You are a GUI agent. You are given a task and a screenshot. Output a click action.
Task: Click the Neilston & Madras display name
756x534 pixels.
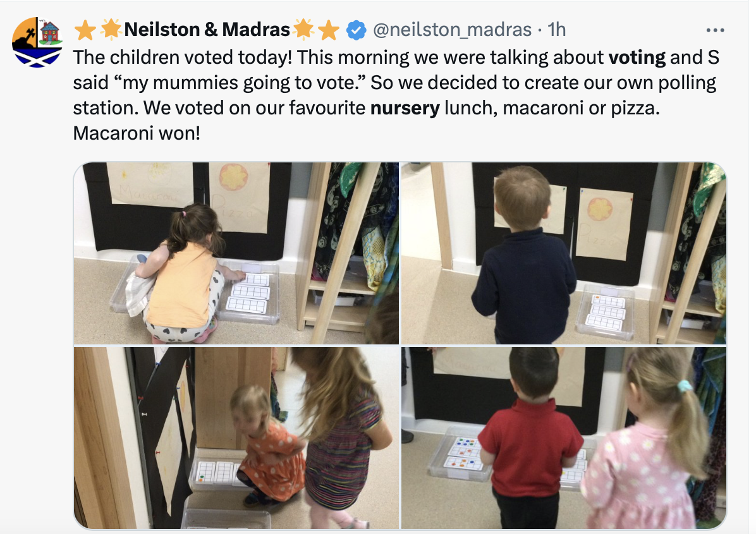[x=207, y=30]
